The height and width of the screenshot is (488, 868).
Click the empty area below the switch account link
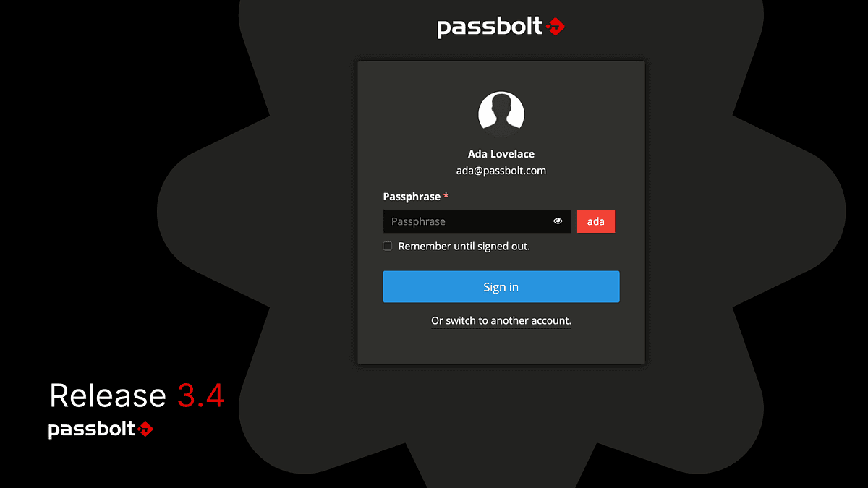point(501,347)
